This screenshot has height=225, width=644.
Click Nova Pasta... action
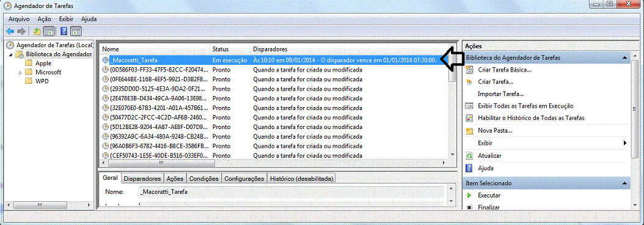495,131
